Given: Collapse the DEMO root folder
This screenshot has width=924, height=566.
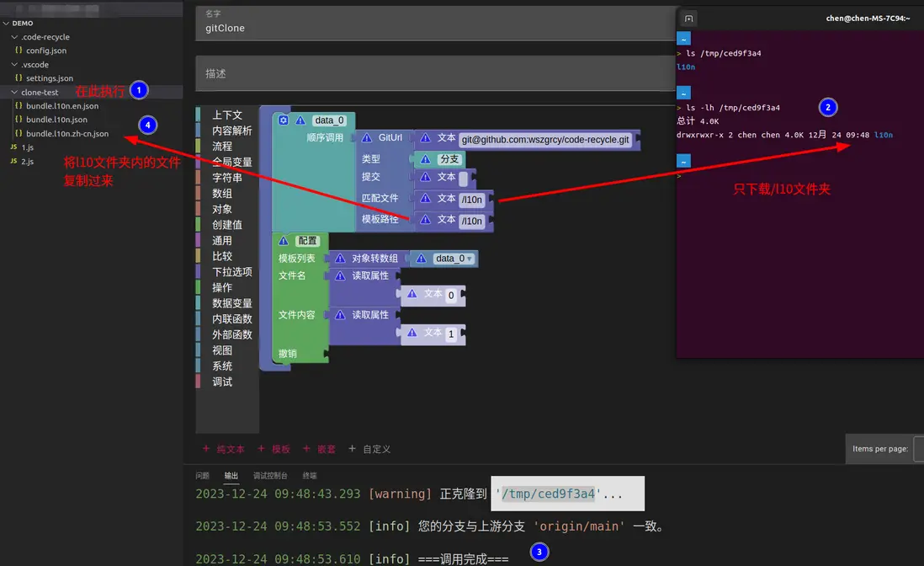Looking at the screenshot, I should coord(6,23).
